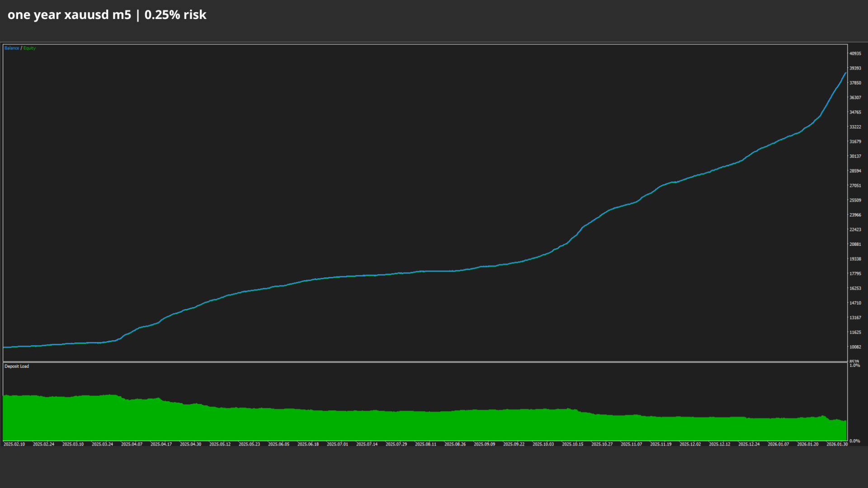This screenshot has height=488, width=868.
Task: Click the peak end of the balance curve
Action: 845,73
